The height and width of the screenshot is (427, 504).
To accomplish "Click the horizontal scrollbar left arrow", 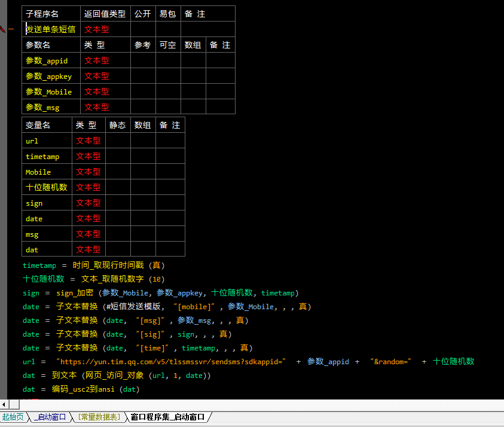I will click(x=4, y=404).
